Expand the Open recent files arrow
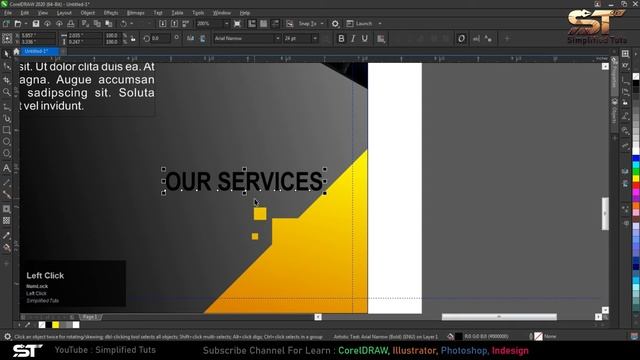The image size is (640, 360). (26, 24)
